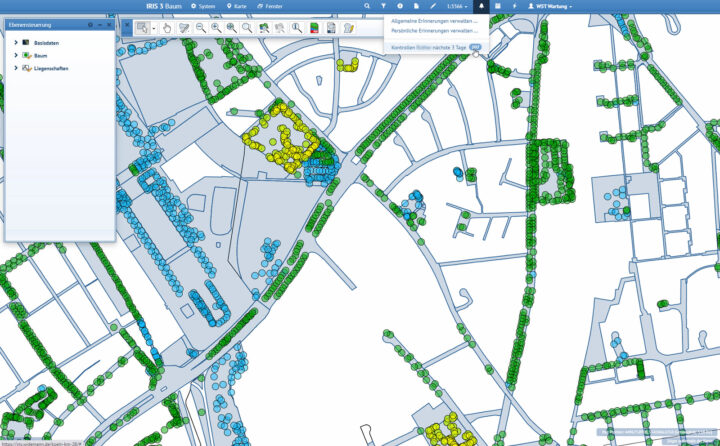
Task: Open the selection tool dropdown arrow
Action: [x=151, y=28]
